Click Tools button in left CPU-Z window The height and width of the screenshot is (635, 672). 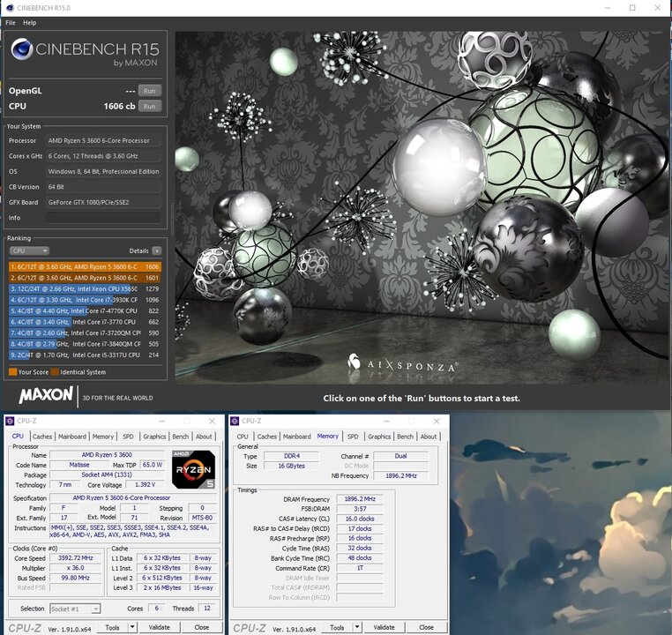tap(112, 627)
